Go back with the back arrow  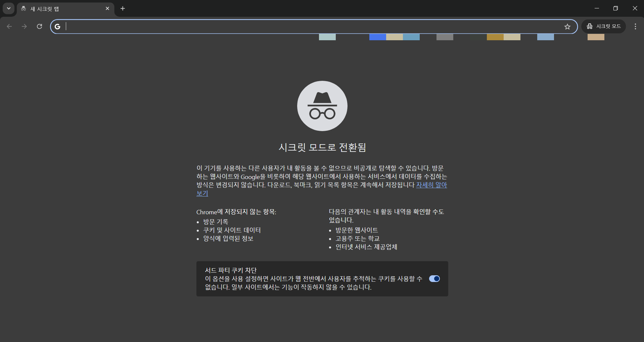[9, 26]
